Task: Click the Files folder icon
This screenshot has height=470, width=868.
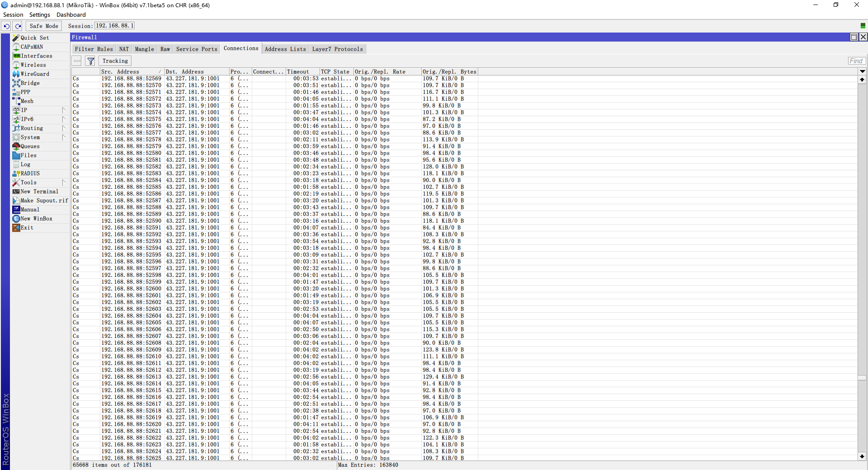Action: 16,155
